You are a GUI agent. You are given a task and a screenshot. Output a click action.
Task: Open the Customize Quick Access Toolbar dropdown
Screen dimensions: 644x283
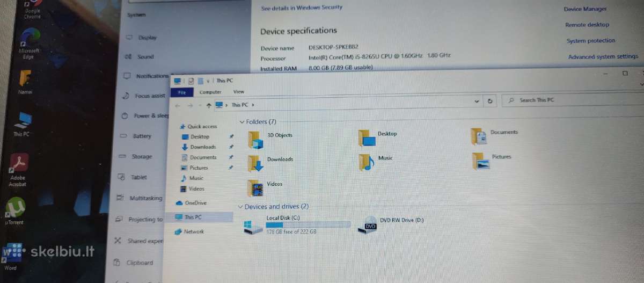[208, 81]
